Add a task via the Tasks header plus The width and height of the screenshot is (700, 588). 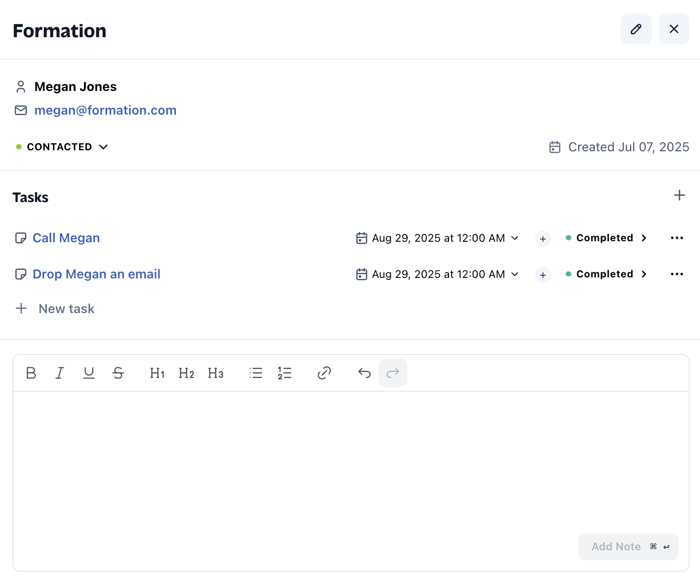(679, 195)
